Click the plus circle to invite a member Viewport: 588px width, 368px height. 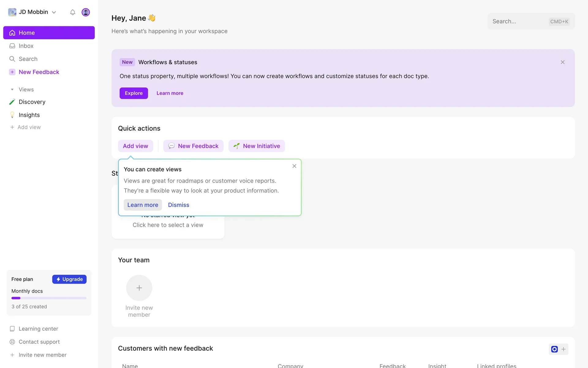[139, 288]
